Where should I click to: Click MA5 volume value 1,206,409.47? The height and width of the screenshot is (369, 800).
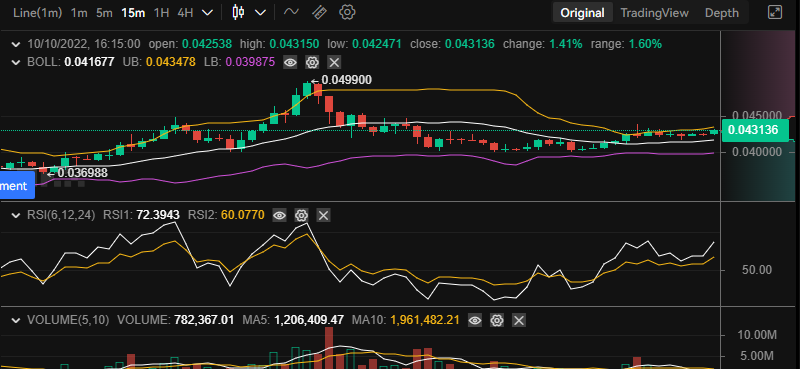click(x=309, y=321)
